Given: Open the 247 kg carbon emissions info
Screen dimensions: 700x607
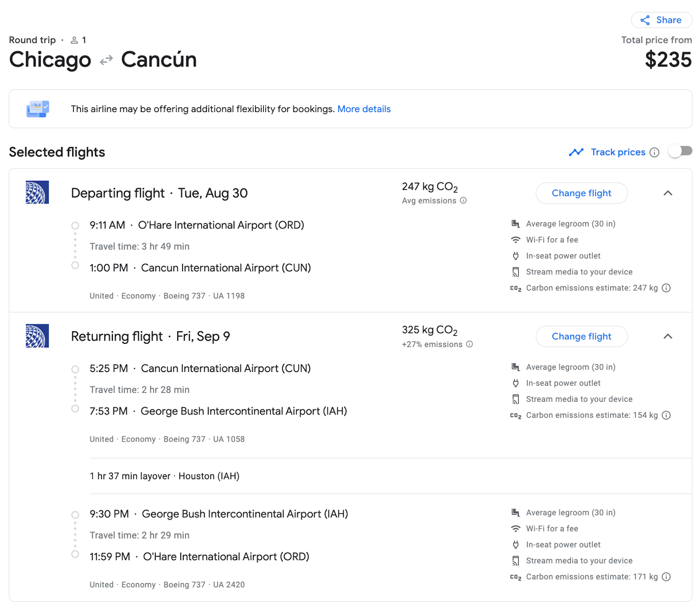Looking at the screenshot, I should (x=666, y=288).
